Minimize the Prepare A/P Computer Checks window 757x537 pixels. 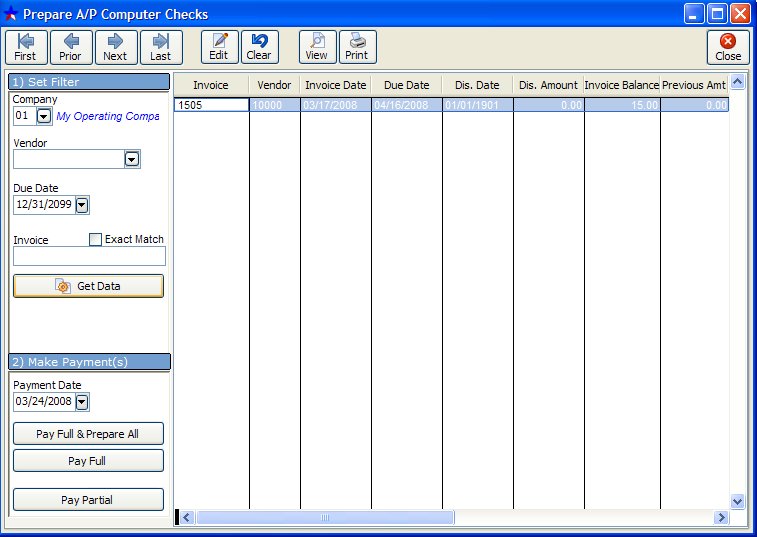pyautogui.click(x=694, y=14)
